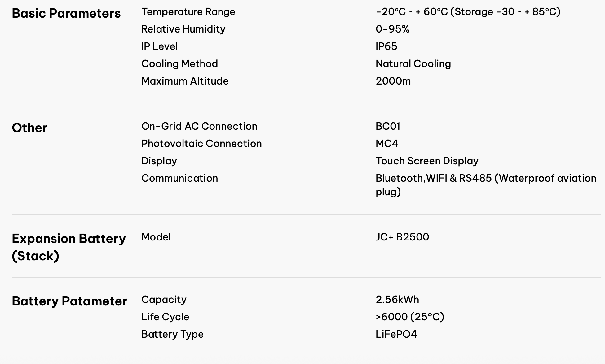Click the Maximum Altitude label
Viewport: 605px width, 364px height.
click(x=185, y=81)
